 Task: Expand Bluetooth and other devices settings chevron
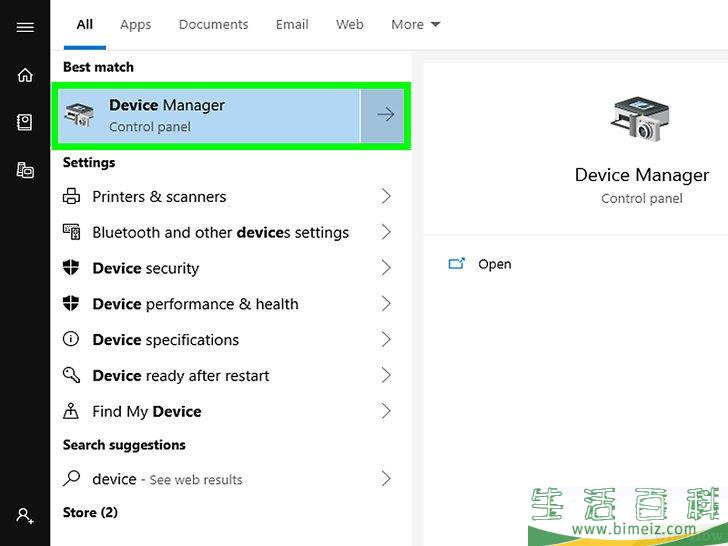click(386, 232)
